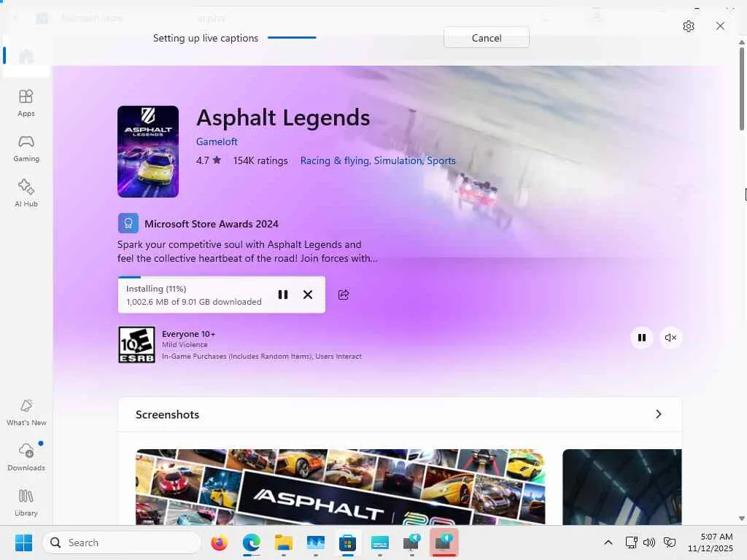Pause the trailer video playback
The height and width of the screenshot is (560, 747).
tap(642, 338)
